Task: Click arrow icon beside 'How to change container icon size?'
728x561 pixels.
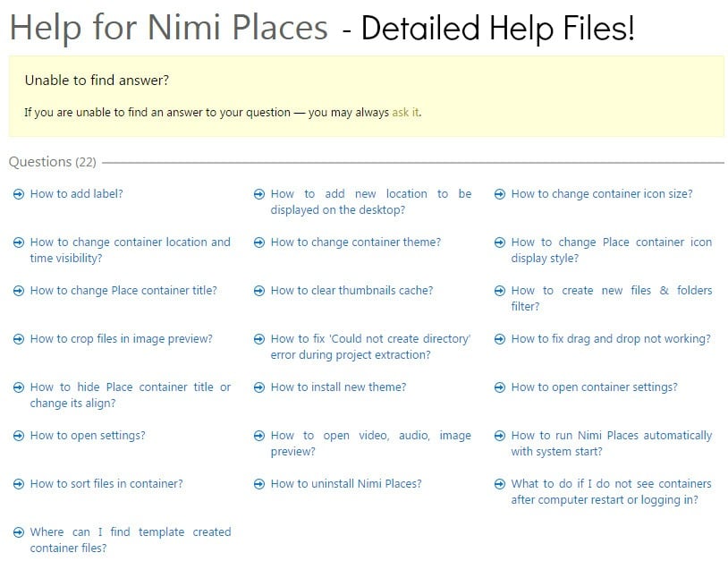Action: (x=500, y=194)
